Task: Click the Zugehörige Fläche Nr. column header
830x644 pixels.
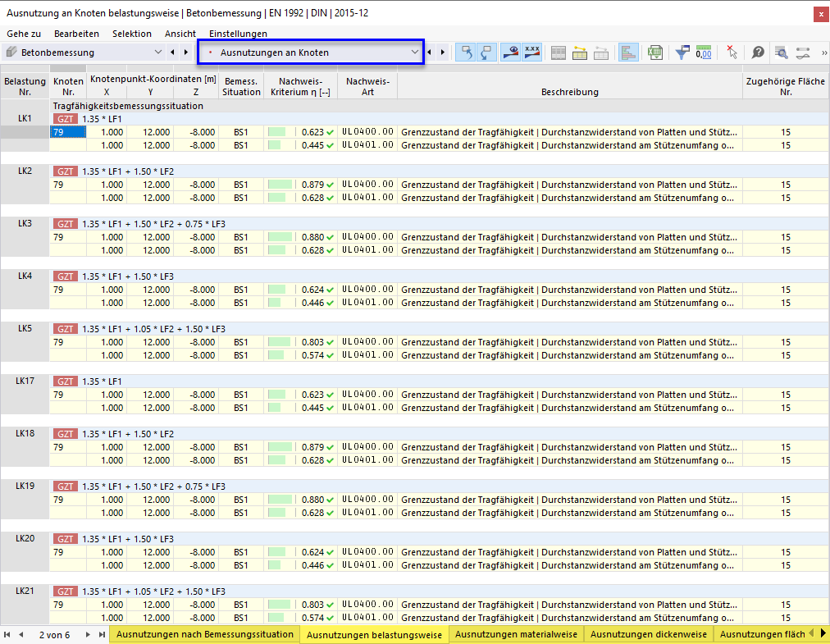Action: coord(786,86)
